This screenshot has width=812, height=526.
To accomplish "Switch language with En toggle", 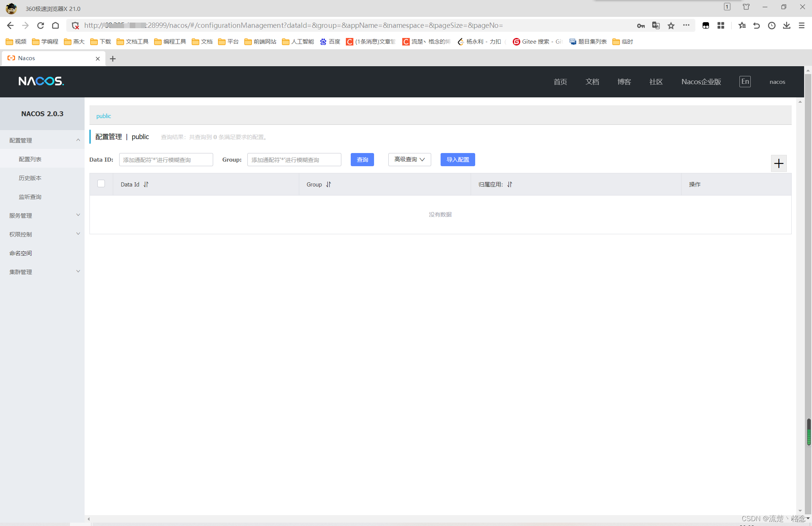I will point(745,82).
